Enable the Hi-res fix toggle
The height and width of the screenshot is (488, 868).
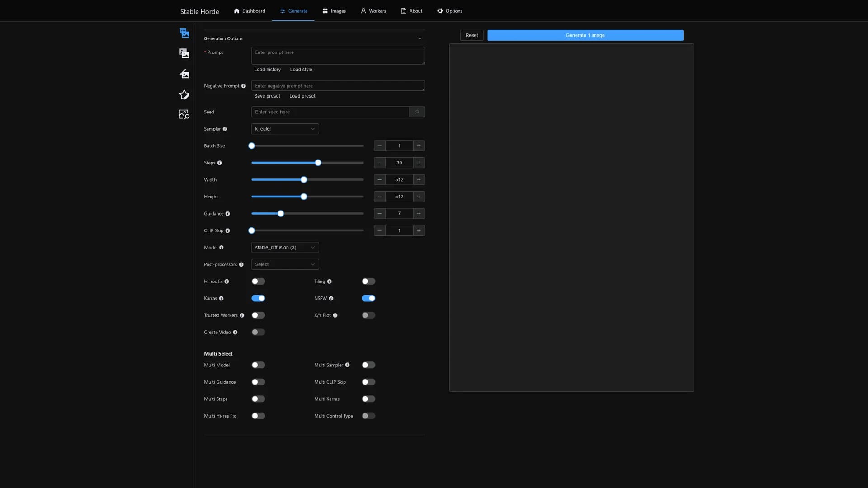(x=258, y=282)
